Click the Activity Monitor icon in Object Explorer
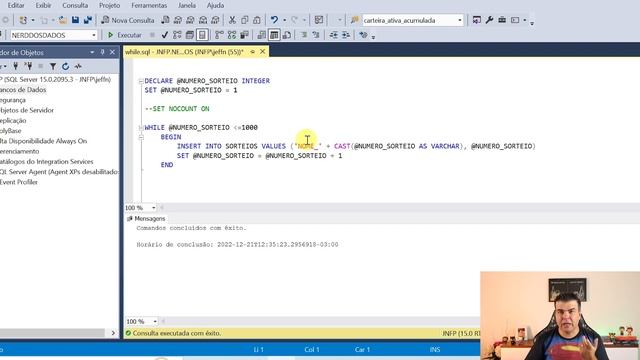The height and width of the screenshot is (360, 640). (x=78, y=66)
